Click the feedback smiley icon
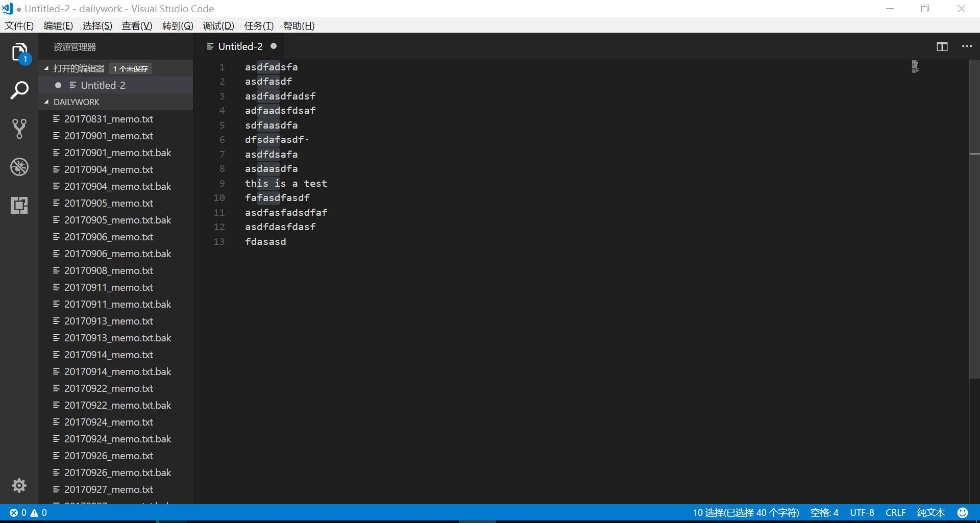Viewport: 980px width, 523px height. pos(963,513)
